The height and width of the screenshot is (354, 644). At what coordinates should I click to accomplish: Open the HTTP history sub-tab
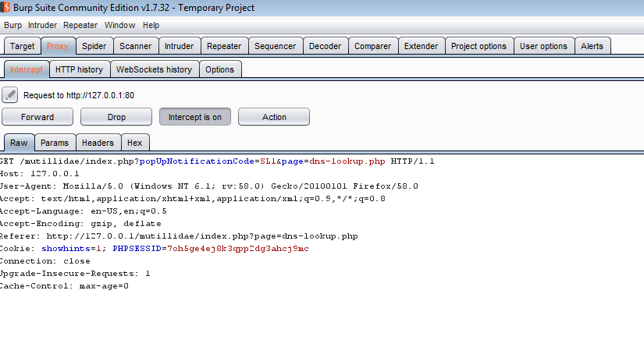pyautogui.click(x=80, y=69)
